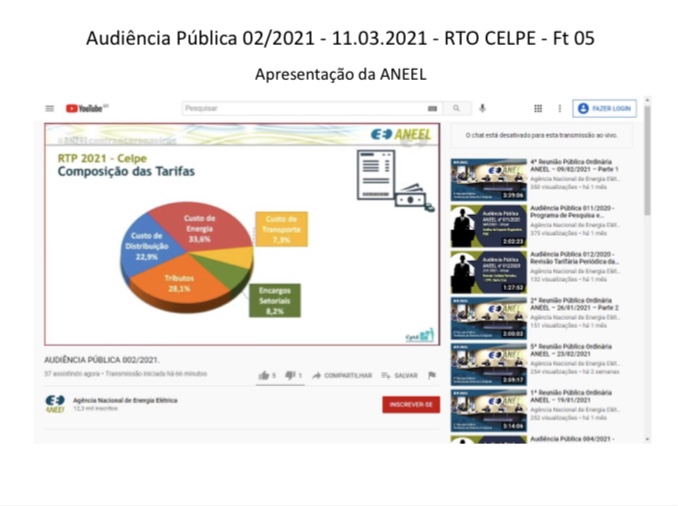
Task: Open the YouTube hamburger guide menu
Action: (x=50, y=108)
